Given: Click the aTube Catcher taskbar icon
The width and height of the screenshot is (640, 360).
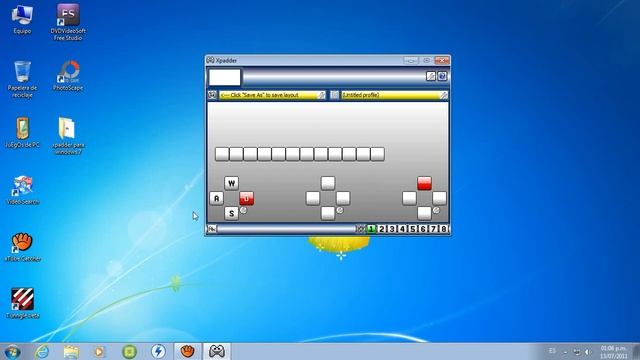Looking at the screenshot, I should [x=187, y=351].
